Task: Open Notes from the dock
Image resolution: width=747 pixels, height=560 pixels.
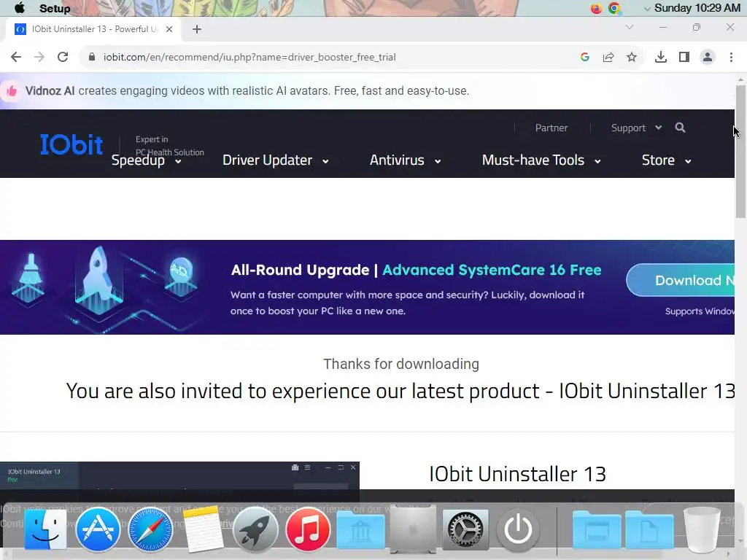Action: (203, 529)
